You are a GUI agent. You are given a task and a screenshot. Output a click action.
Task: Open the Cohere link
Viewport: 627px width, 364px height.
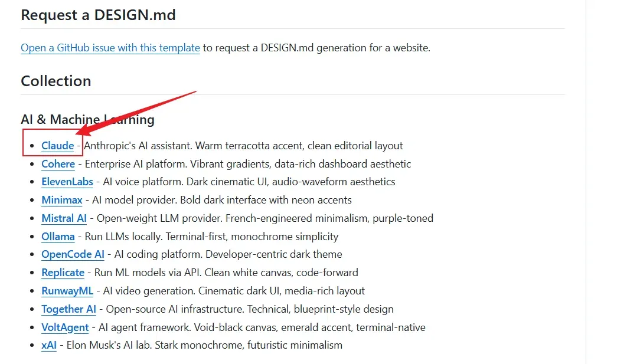pyautogui.click(x=58, y=164)
